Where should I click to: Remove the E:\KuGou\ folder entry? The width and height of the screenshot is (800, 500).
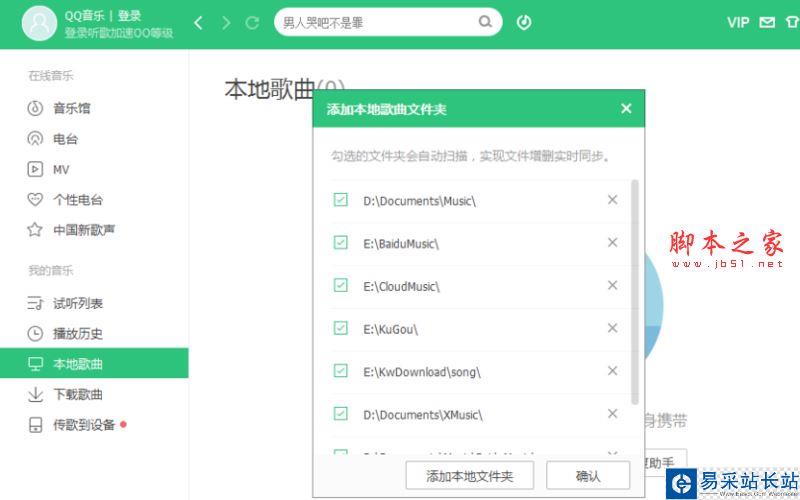(x=613, y=328)
